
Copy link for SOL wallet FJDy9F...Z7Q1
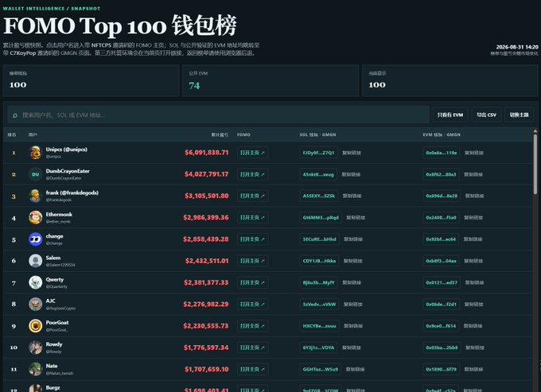click(x=352, y=153)
